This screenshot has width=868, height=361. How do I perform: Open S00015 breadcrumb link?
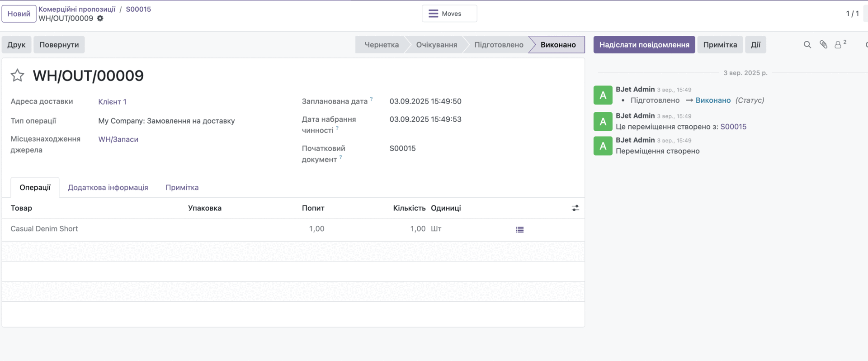[x=138, y=9]
